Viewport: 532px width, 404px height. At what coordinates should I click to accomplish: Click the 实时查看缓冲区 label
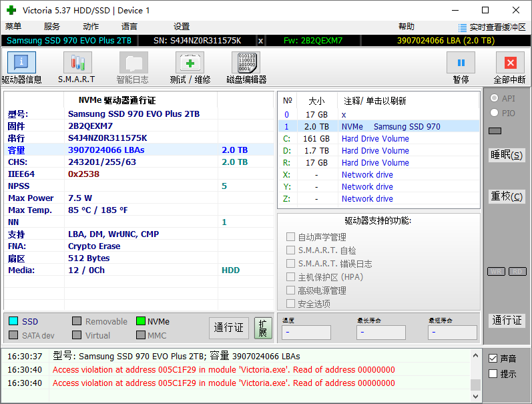(497, 27)
